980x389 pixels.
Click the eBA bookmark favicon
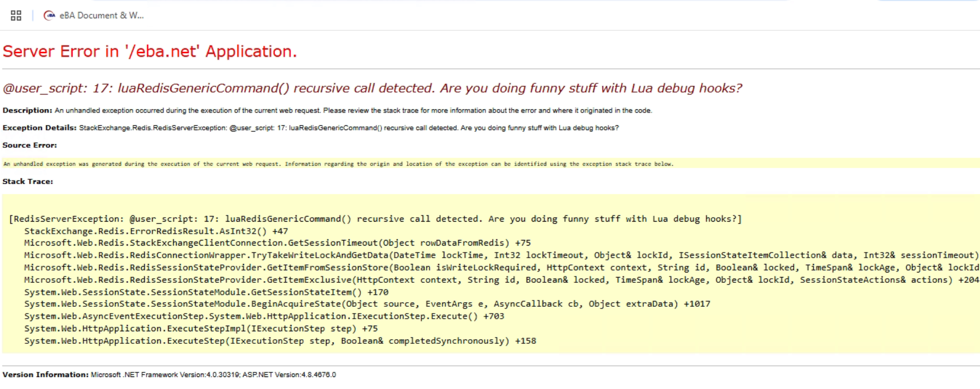coord(50,15)
